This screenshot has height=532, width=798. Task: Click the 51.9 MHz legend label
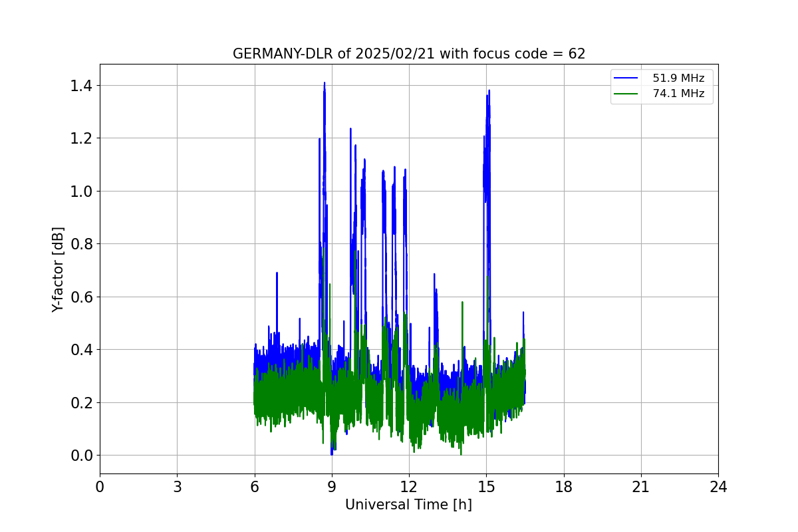tap(678, 78)
